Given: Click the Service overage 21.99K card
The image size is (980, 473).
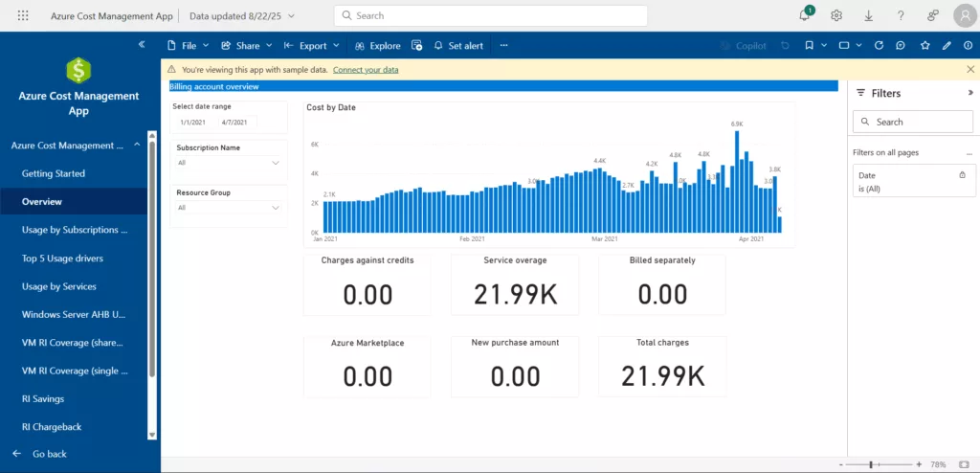Looking at the screenshot, I should pos(515,284).
